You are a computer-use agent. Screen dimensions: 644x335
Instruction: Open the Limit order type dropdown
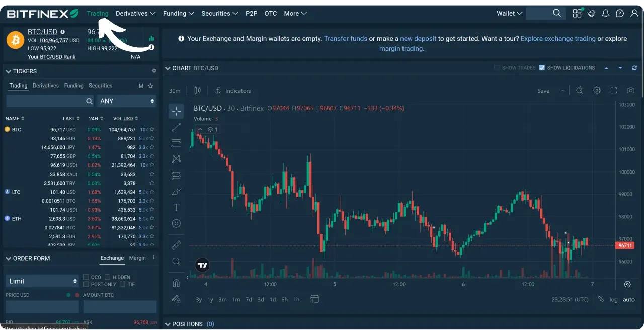pyautogui.click(x=42, y=281)
